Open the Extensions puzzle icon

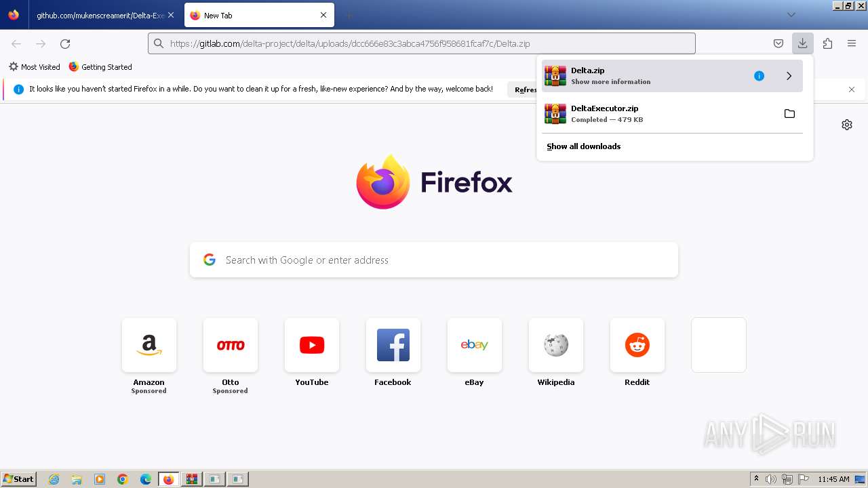point(827,43)
